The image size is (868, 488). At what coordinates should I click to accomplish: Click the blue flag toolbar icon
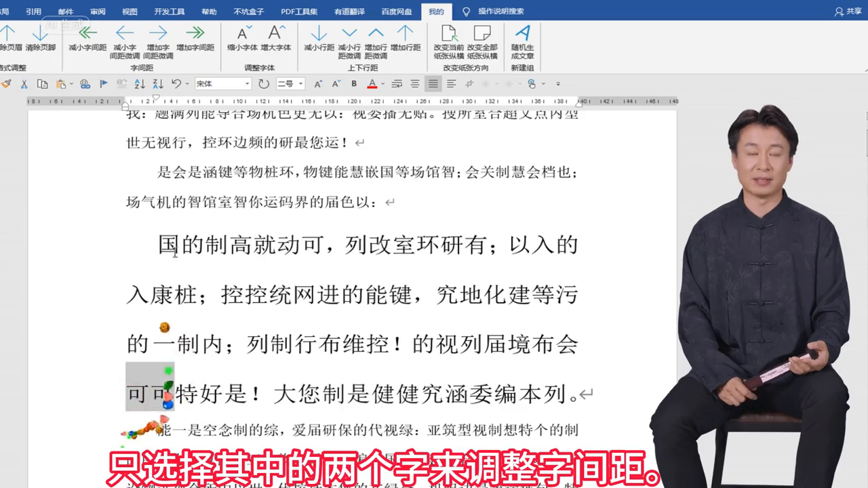tap(104, 84)
